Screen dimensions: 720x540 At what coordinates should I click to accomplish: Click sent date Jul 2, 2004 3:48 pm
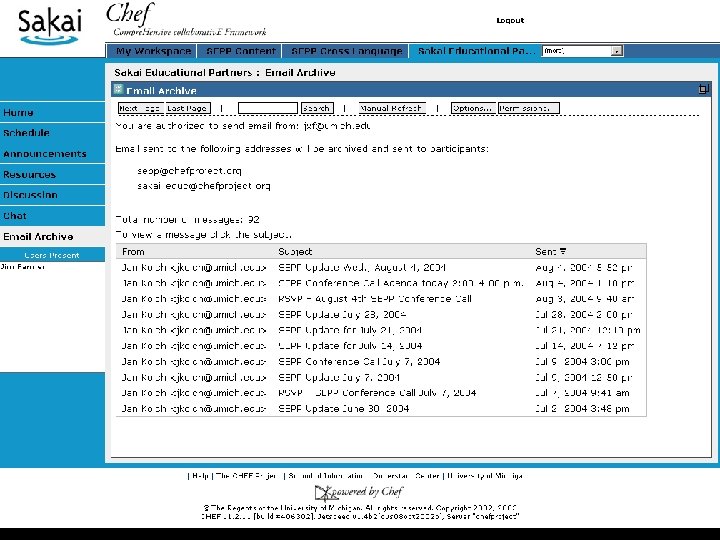point(582,409)
